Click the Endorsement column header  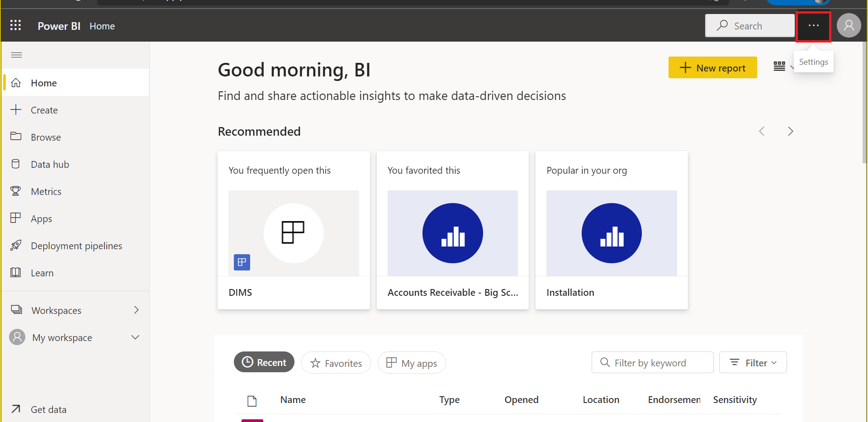[x=674, y=399]
